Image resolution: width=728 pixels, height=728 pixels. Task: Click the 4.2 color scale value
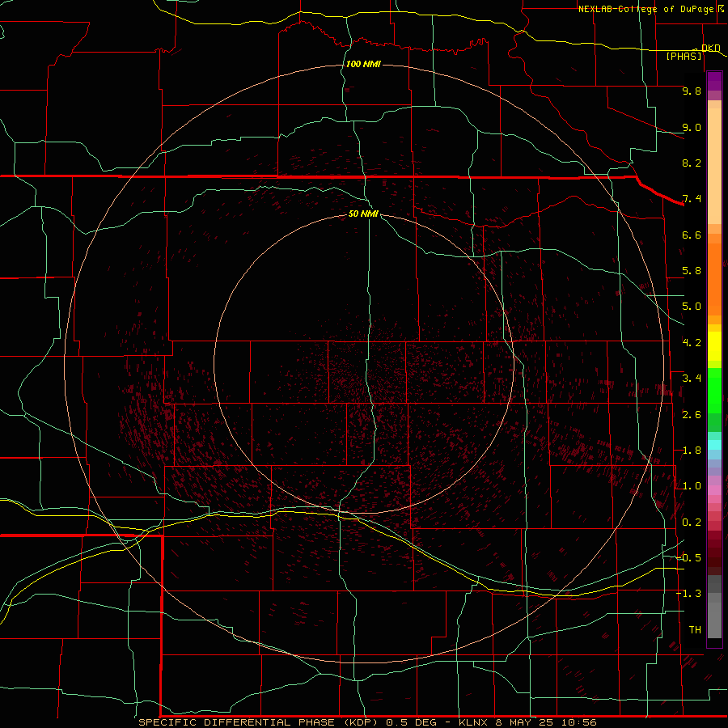coord(692,343)
